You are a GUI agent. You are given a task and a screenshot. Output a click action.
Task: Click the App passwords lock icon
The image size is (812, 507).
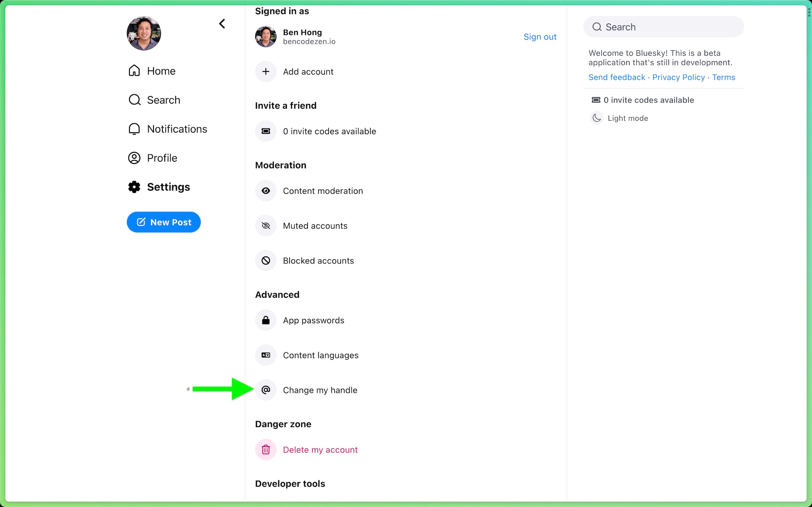[266, 320]
